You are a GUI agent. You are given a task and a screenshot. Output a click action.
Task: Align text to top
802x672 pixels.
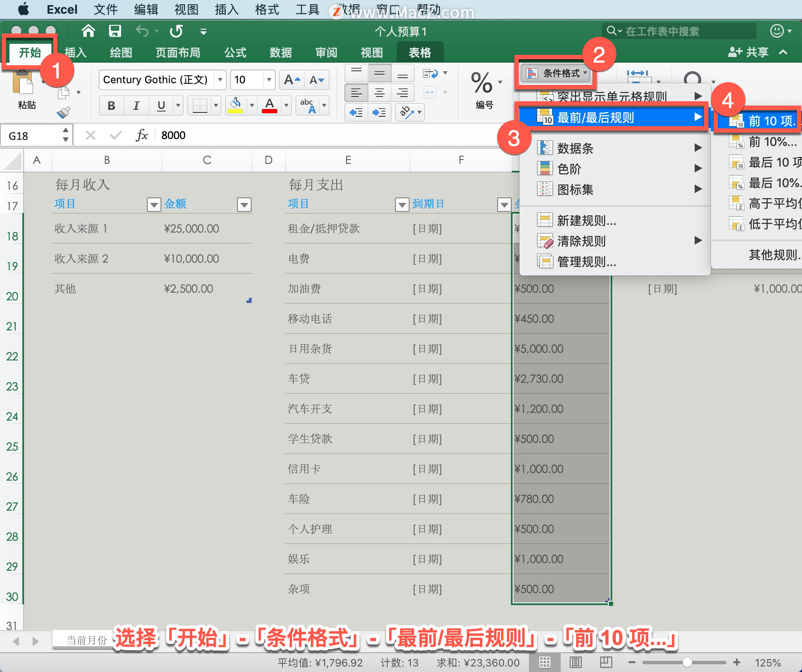click(356, 73)
